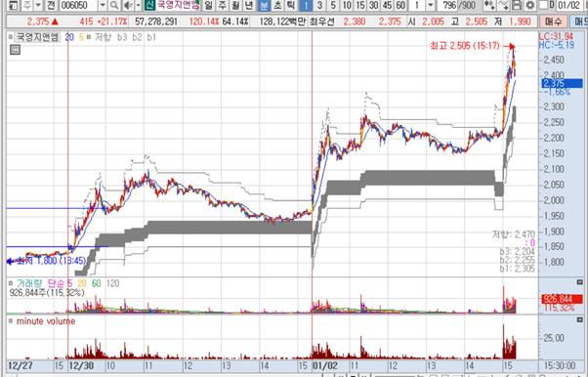Screen dimensions: 588x377
Task: Click the 20 moving average legend
Action: coord(69,37)
